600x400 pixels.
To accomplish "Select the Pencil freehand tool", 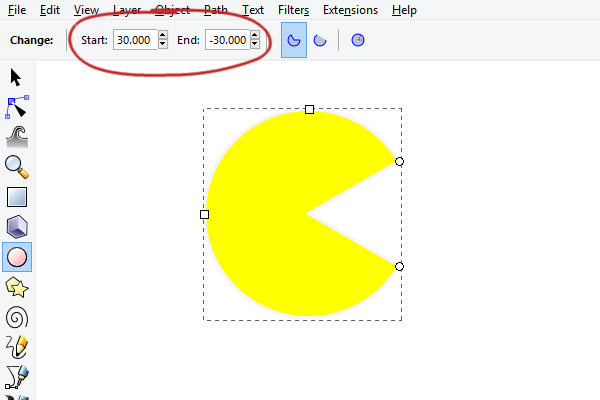I will [17, 347].
